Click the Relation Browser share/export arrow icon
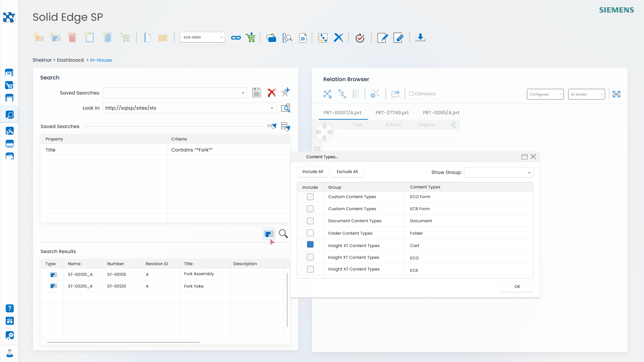 [396, 94]
